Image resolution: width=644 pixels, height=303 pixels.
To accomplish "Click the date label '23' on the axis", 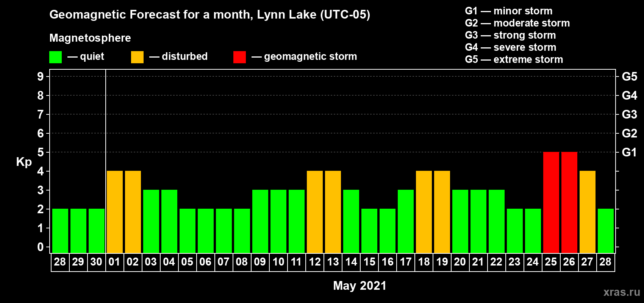I will [514, 262].
